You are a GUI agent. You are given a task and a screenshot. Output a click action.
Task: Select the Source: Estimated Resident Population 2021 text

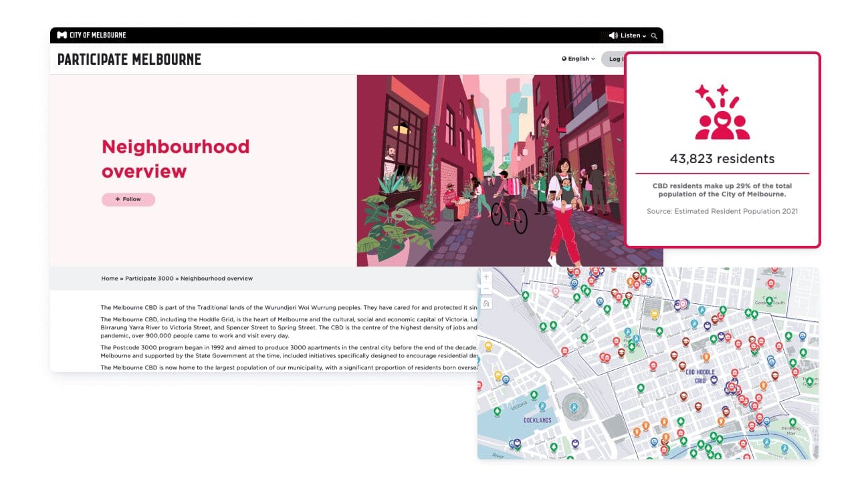722,211
